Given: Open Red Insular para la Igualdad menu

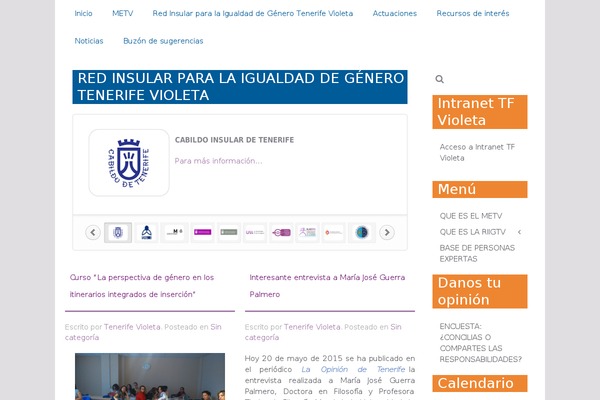Looking at the screenshot, I should tap(253, 13).
